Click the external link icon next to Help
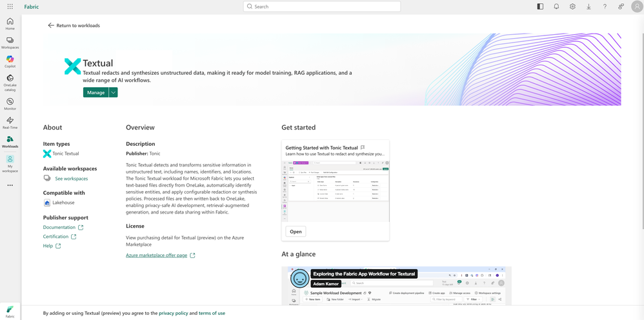 point(58,246)
